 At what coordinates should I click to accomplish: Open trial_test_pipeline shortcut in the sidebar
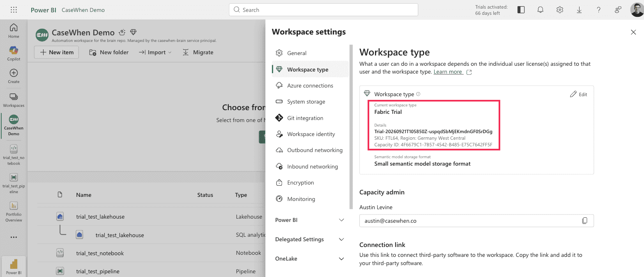[x=14, y=183]
